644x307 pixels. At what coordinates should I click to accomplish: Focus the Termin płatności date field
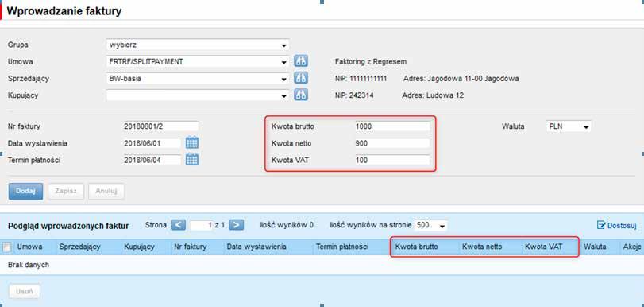[x=152, y=160]
